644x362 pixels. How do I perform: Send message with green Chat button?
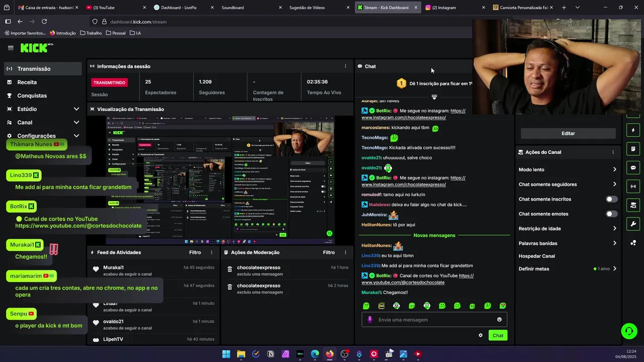click(498, 335)
